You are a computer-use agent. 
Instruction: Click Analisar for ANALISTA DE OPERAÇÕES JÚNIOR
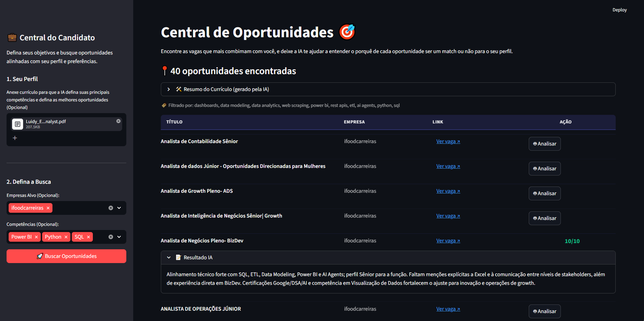[x=545, y=311]
